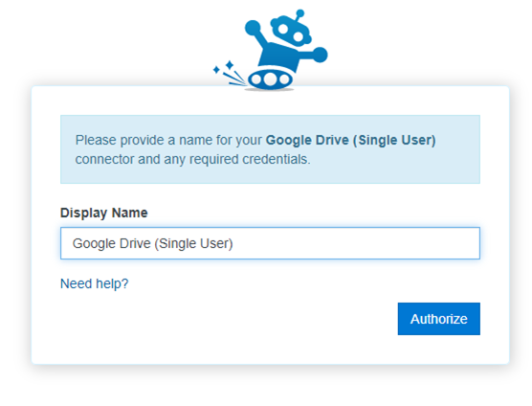Click the bold "Google Drive (Single User)" text in banner
This screenshot has width=532, height=406.
[350, 140]
